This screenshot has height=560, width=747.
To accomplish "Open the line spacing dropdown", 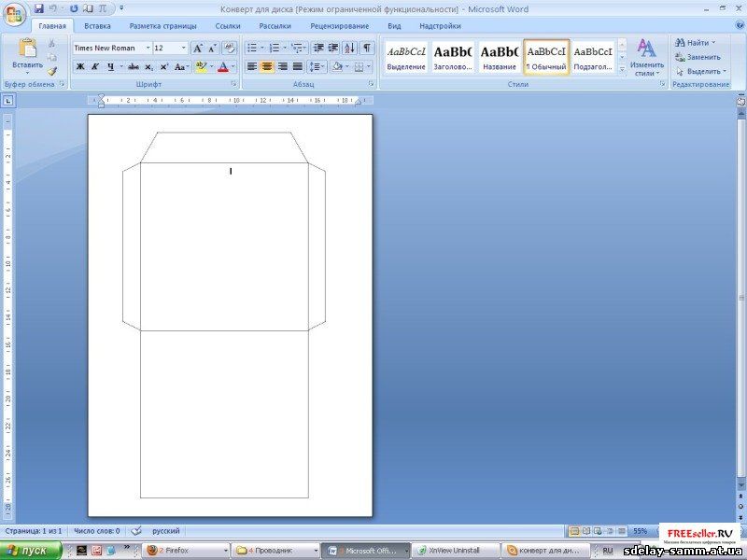I will coord(317,66).
